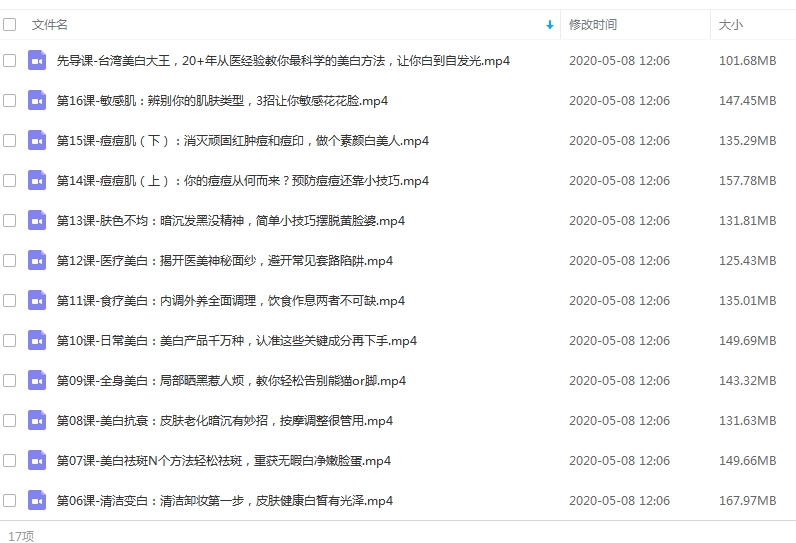
Task: Click the size value 149.69MB
Action: coord(747,341)
